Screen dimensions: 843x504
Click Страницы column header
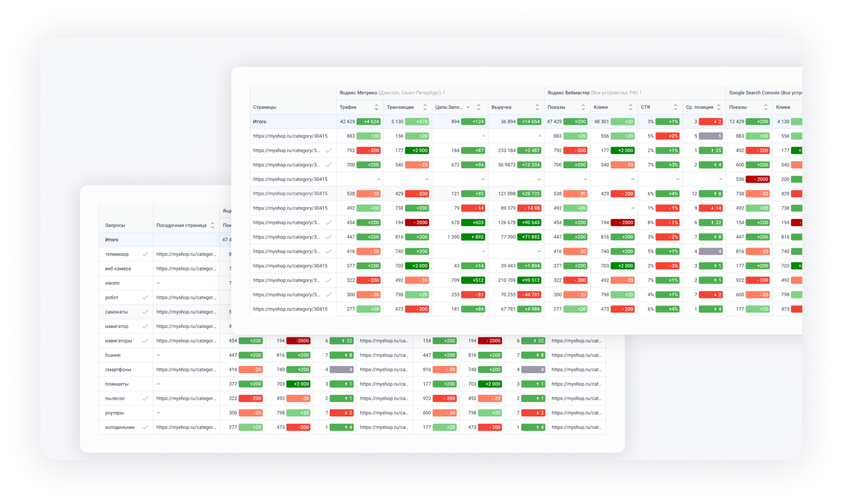[265, 107]
